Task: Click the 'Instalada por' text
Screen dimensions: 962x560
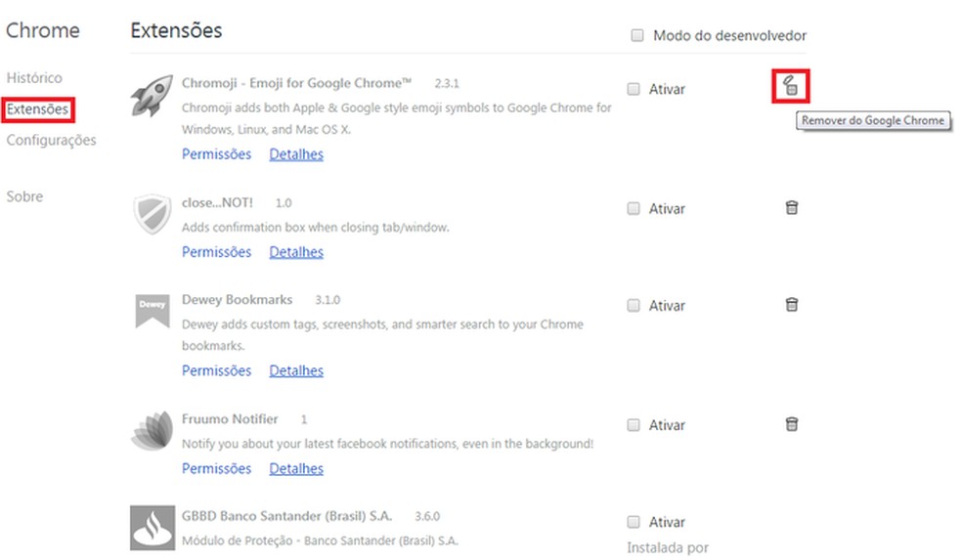Action: 668,547
